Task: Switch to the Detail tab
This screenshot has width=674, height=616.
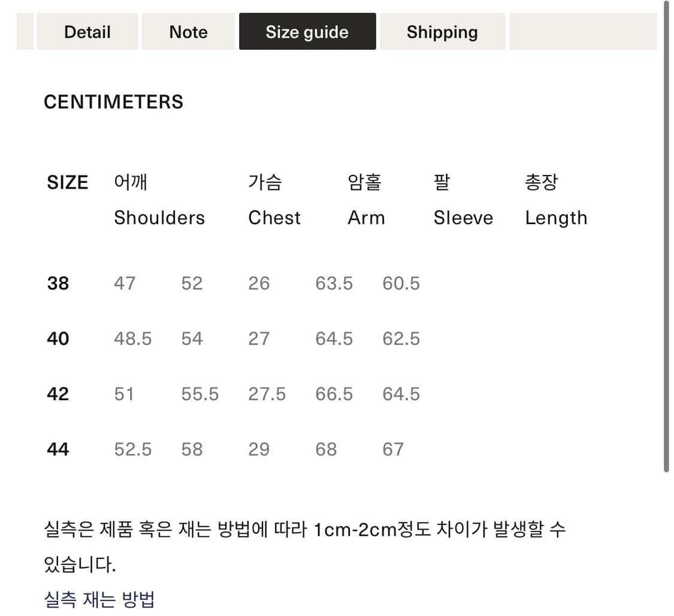Action: 87,32
